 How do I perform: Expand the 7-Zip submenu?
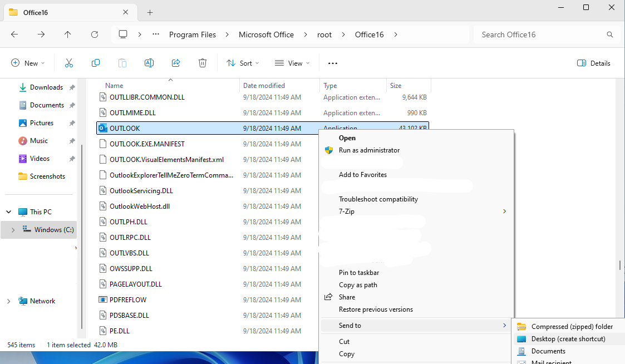416,211
